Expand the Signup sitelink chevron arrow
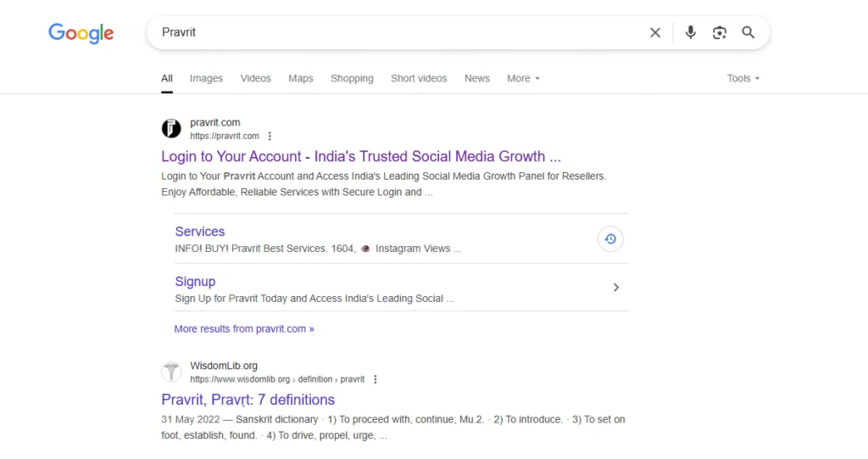Viewport: 868px width, 459px height. tap(616, 288)
